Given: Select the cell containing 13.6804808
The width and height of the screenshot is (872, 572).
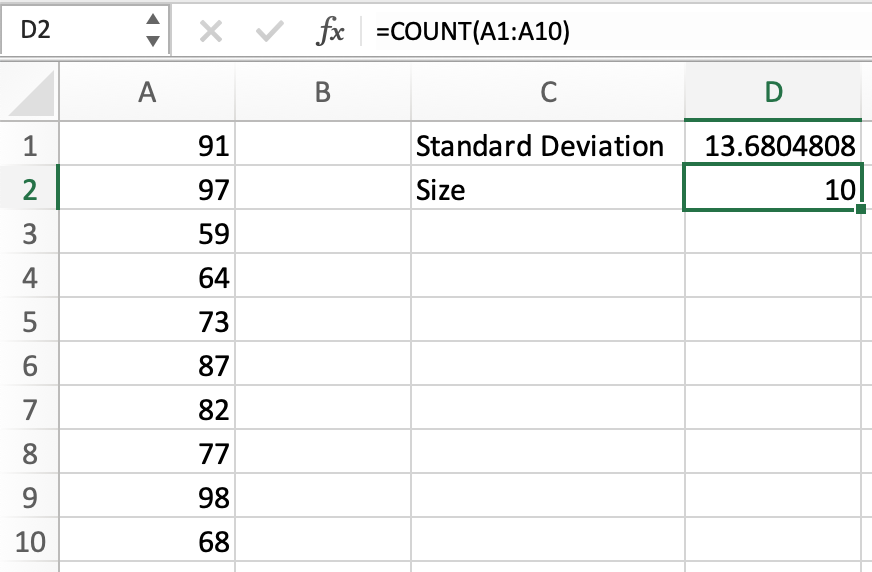Looking at the screenshot, I should click(773, 146).
